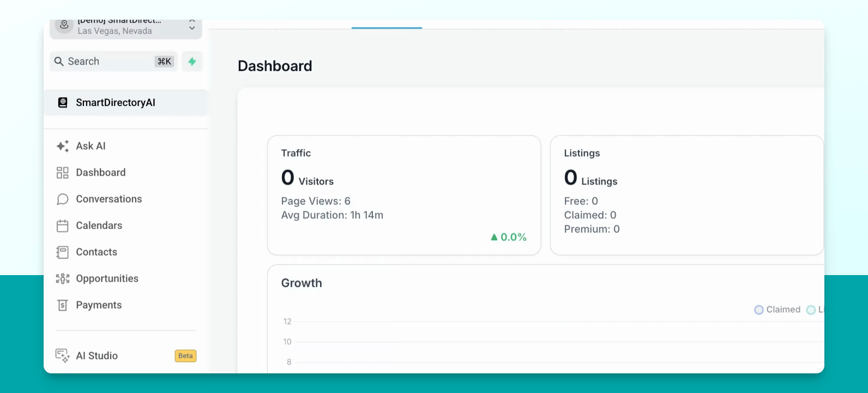The height and width of the screenshot is (393, 868).
Task: Click "Avg Duration: 1h 14m" text
Action: (x=332, y=215)
